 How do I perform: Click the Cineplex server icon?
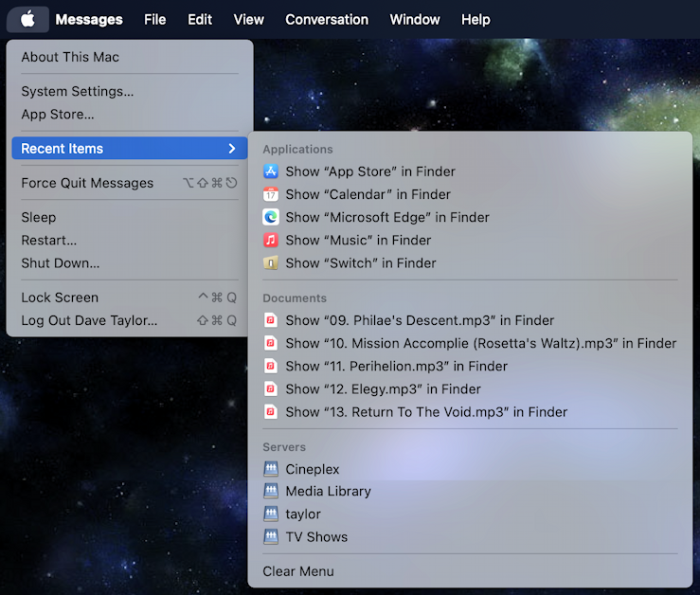271,469
